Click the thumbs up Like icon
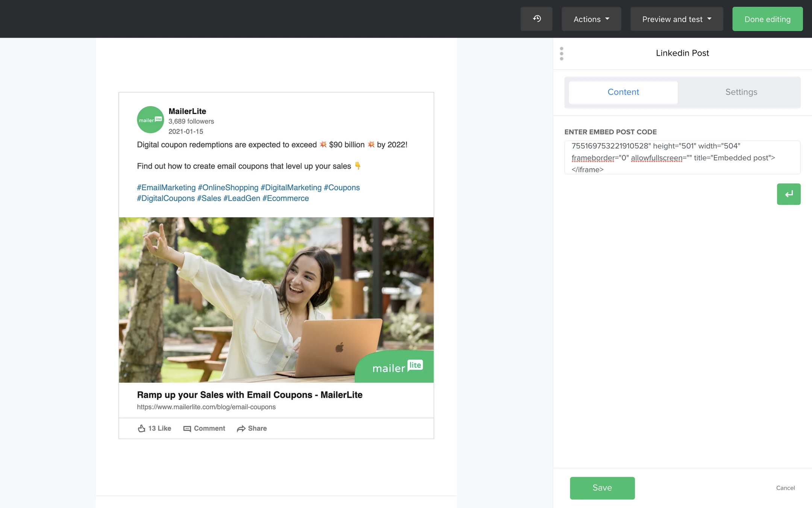This screenshot has width=812, height=508. coord(141,428)
